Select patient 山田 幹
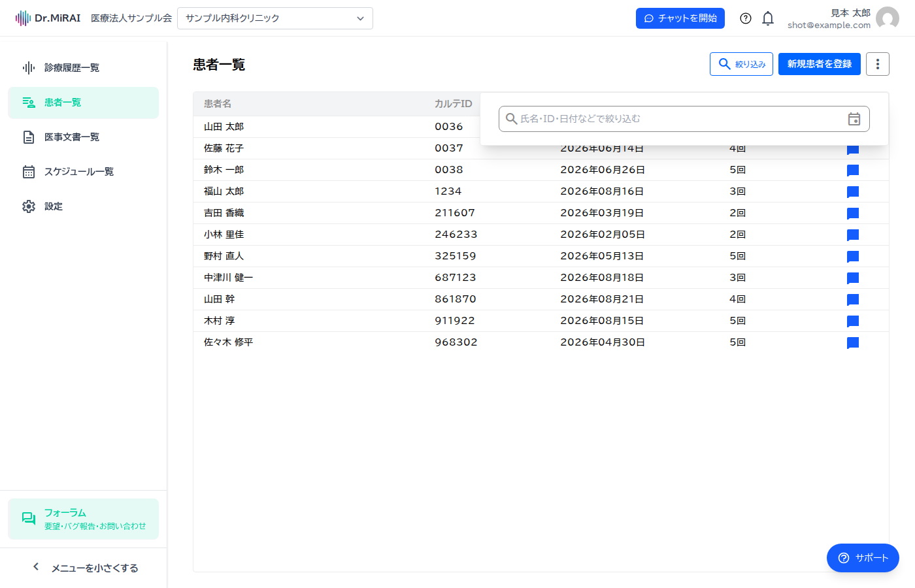The width and height of the screenshot is (915, 588). pos(219,299)
